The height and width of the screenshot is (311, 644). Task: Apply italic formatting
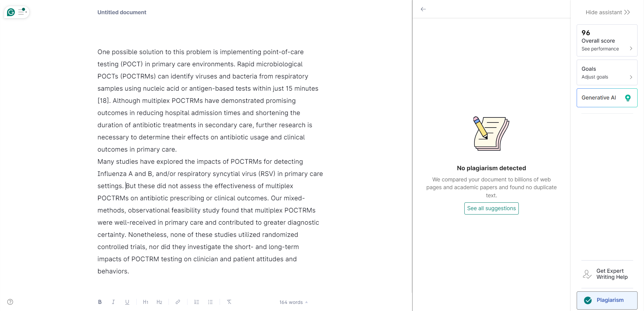pos(113,302)
